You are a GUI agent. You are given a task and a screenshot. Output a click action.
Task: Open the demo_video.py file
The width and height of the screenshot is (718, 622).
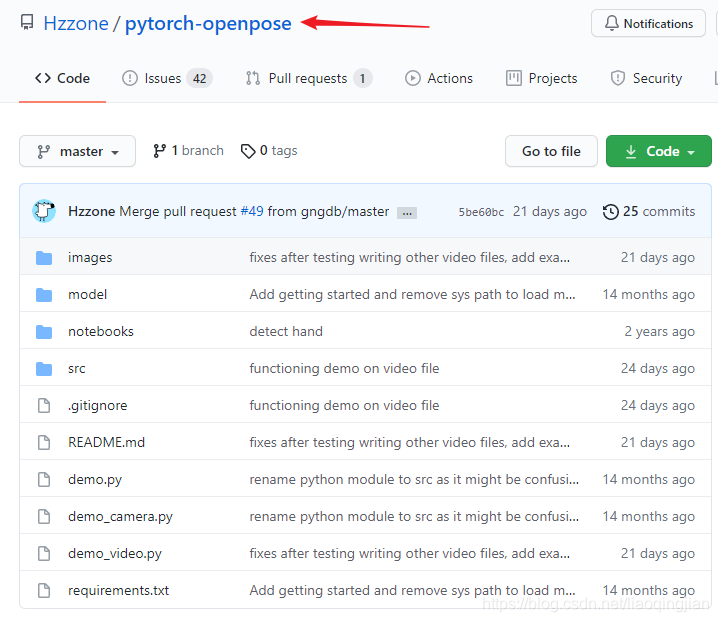pyautogui.click(x=115, y=554)
